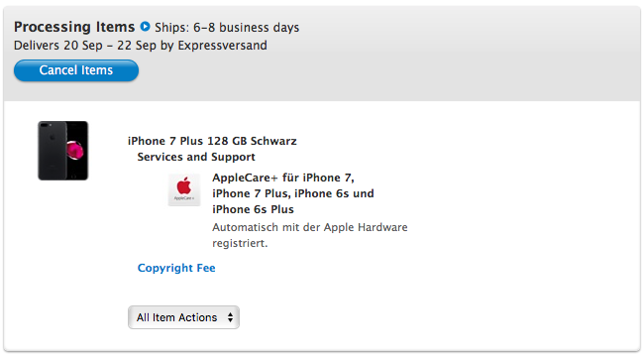Click the pink wallpaper iPhone front in the image
Image resolution: width=644 pixels, height=357 pixels.
point(77,151)
